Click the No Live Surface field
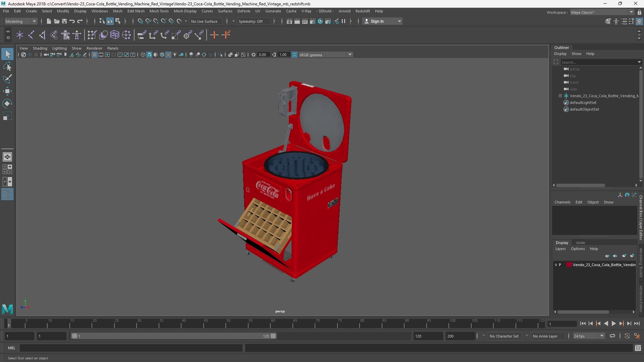Image resolution: width=644 pixels, height=362 pixels. [205, 21]
